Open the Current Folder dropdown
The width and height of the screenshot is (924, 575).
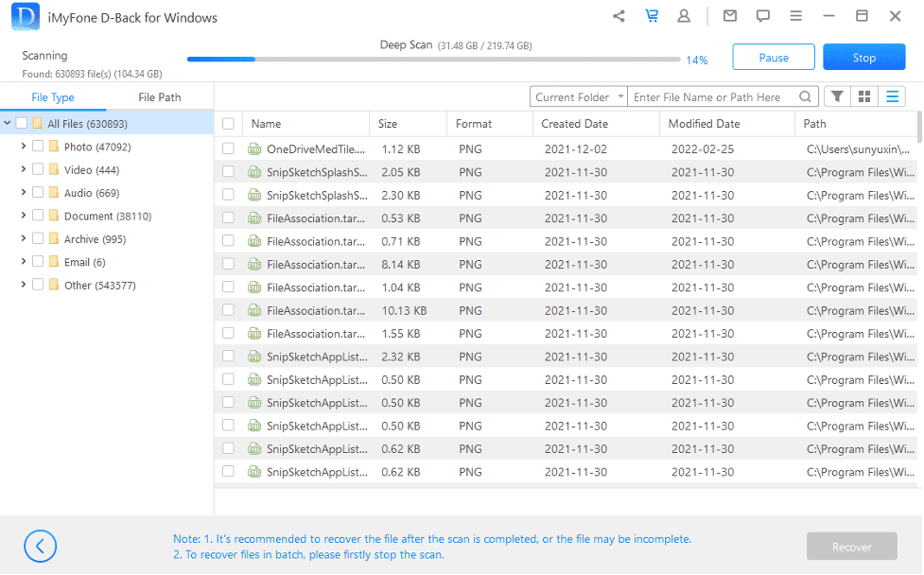point(578,96)
